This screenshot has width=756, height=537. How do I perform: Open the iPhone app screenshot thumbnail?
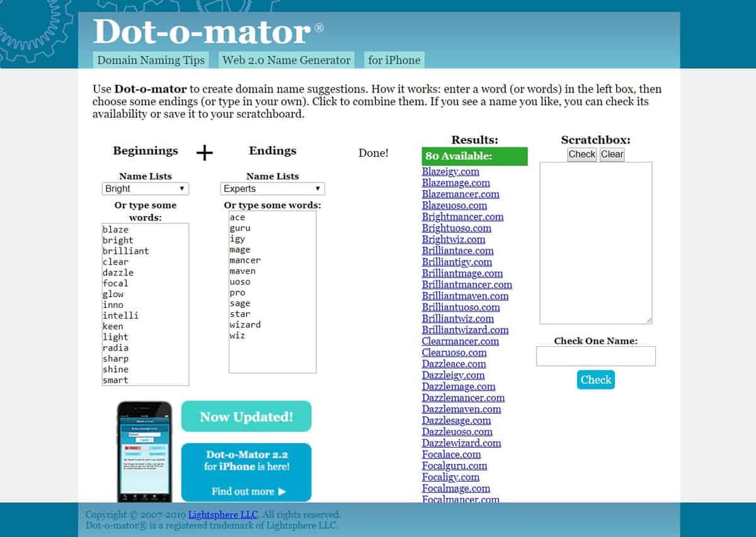[x=145, y=451]
